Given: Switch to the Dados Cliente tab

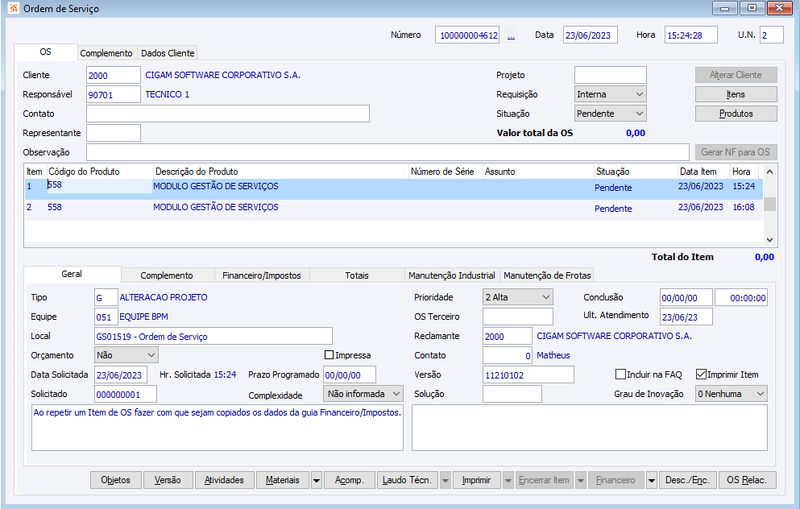Looking at the screenshot, I should click(167, 53).
